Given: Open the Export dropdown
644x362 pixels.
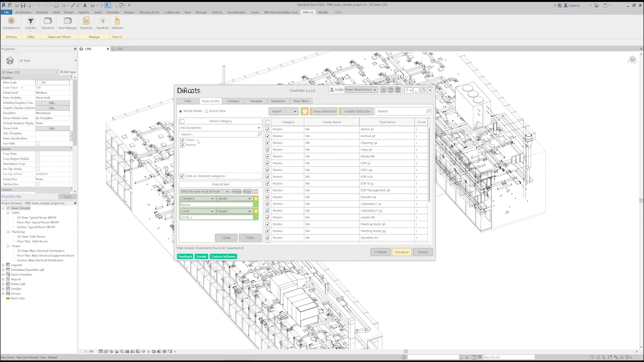Looking at the screenshot, I should pos(283,111).
